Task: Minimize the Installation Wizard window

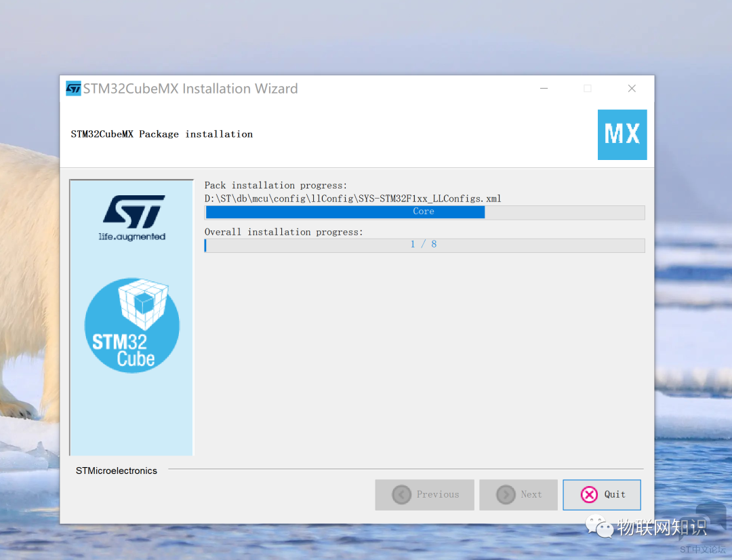Action: coord(544,88)
